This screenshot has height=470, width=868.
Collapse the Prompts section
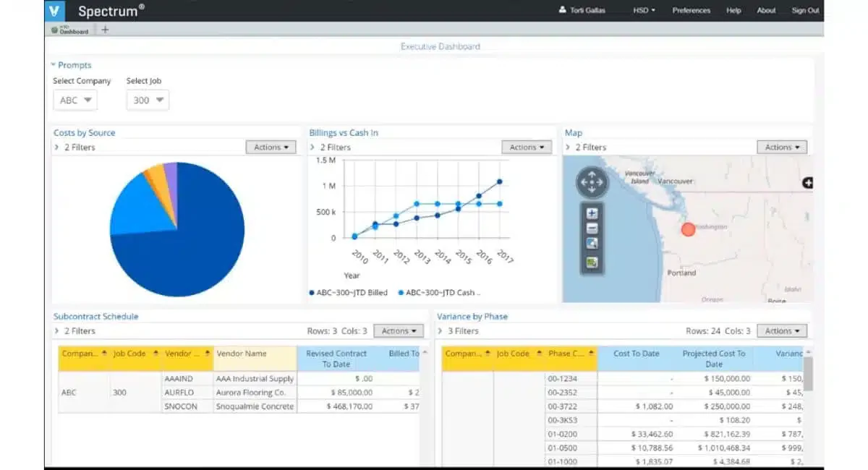point(71,65)
